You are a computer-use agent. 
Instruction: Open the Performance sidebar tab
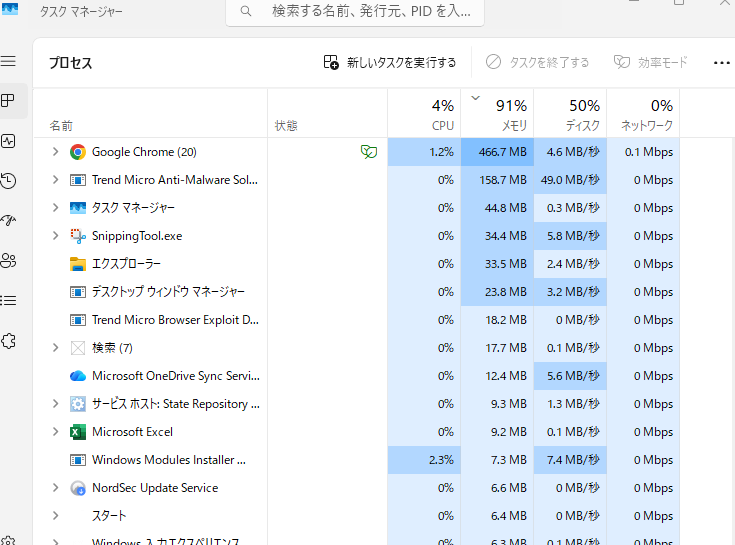pos(8,141)
